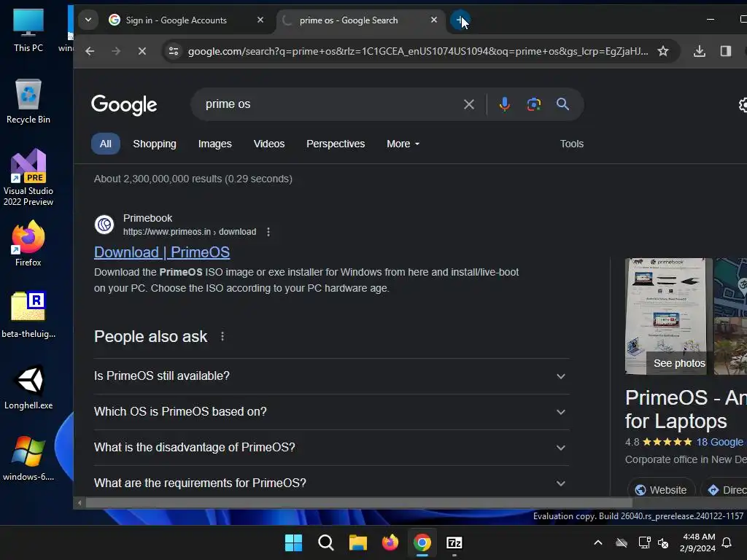Expand 'What is the disadvantage of PrimeOS?'
This screenshot has height=560, width=747.
(331, 448)
